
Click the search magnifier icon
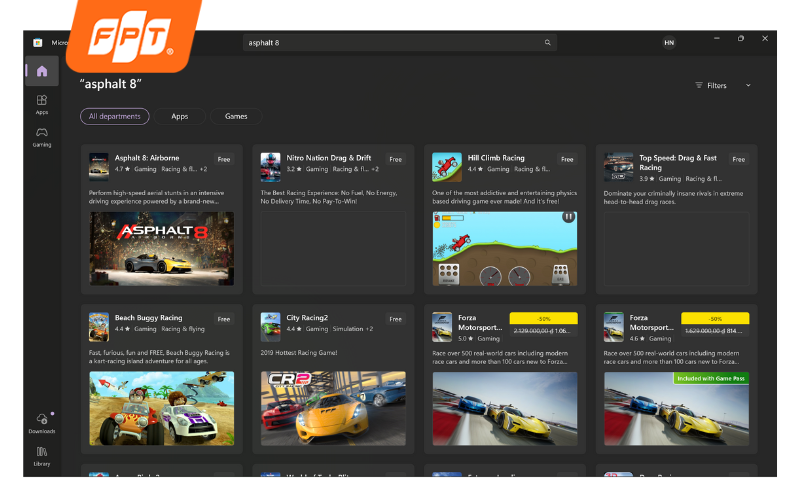pyautogui.click(x=547, y=43)
